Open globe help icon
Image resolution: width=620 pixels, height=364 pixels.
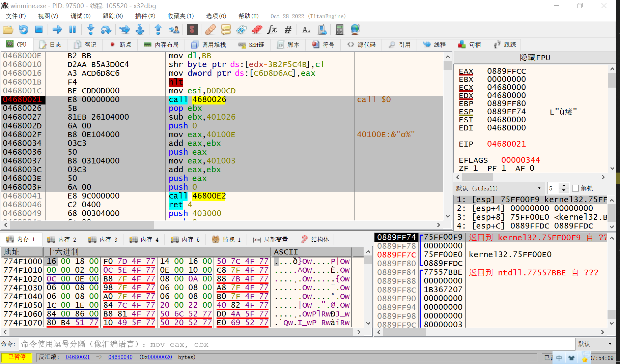(x=355, y=30)
